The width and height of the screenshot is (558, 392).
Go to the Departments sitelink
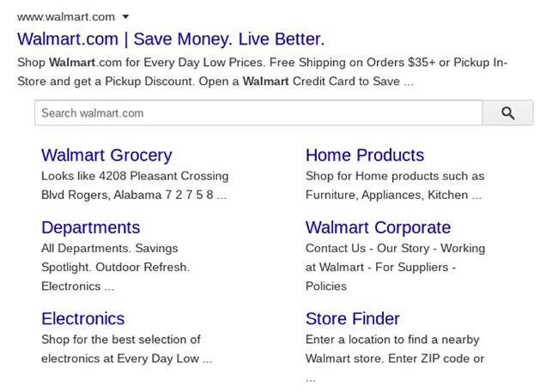(91, 227)
